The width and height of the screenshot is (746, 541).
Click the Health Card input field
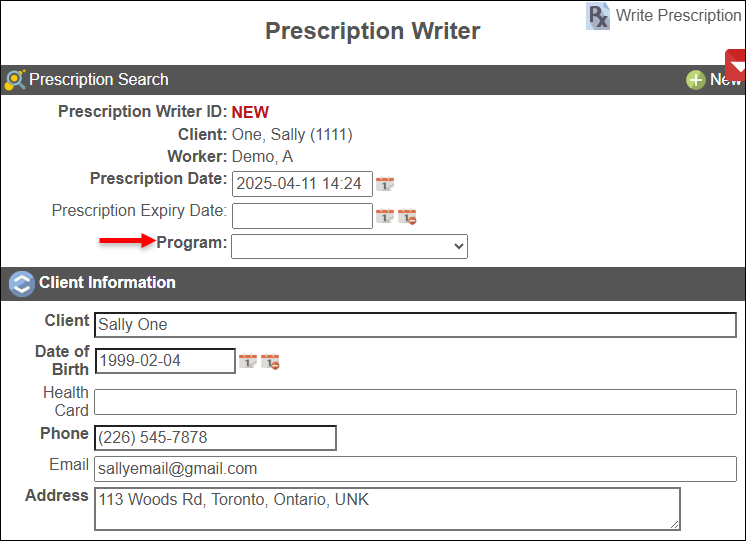[415, 402]
